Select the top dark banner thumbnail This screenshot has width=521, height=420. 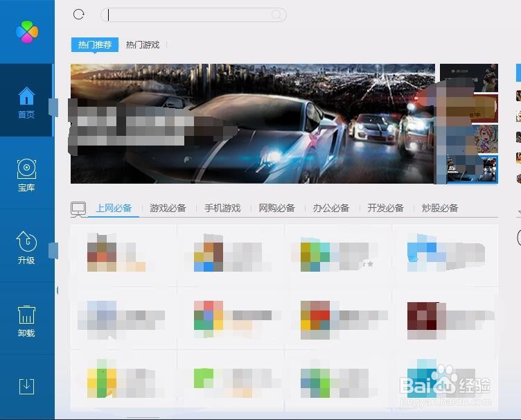pos(469,78)
